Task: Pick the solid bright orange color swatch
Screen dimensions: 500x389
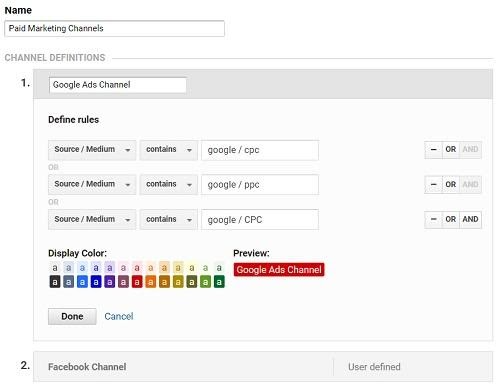Action: coord(151,282)
